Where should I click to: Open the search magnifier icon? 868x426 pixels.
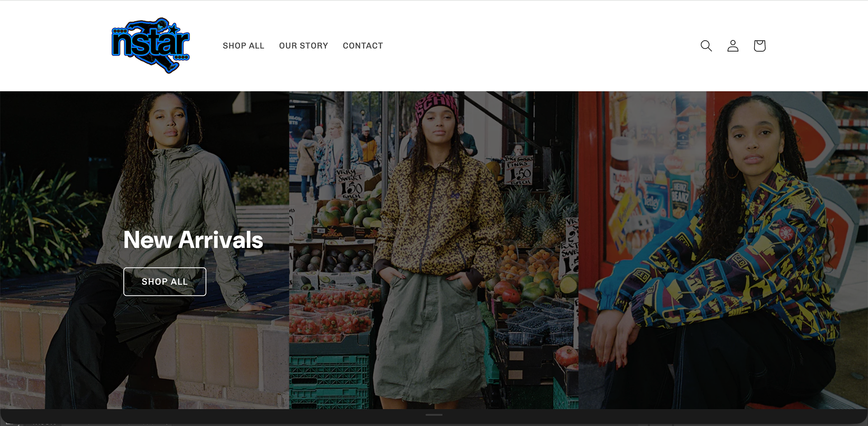pyautogui.click(x=706, y=46)
